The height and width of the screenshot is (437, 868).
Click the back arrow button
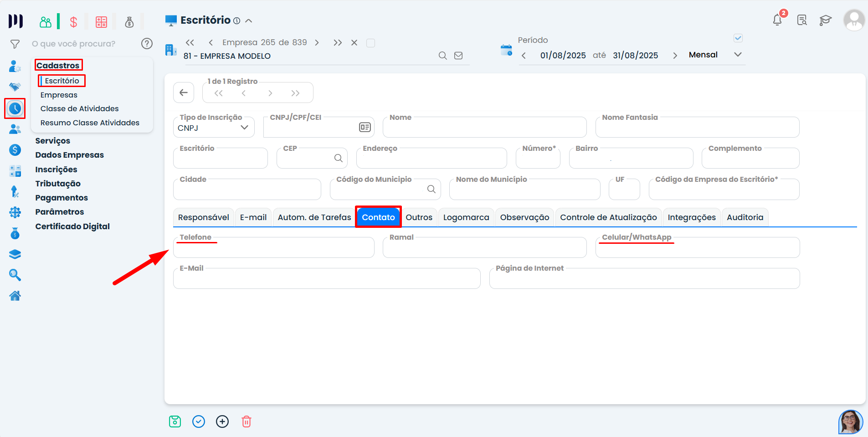pos(184,93)
